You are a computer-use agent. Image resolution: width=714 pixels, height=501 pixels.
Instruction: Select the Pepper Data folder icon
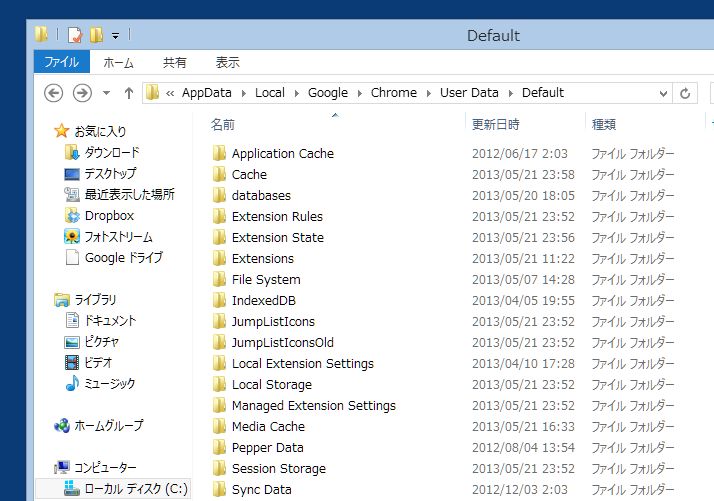(x=219, y=447)
